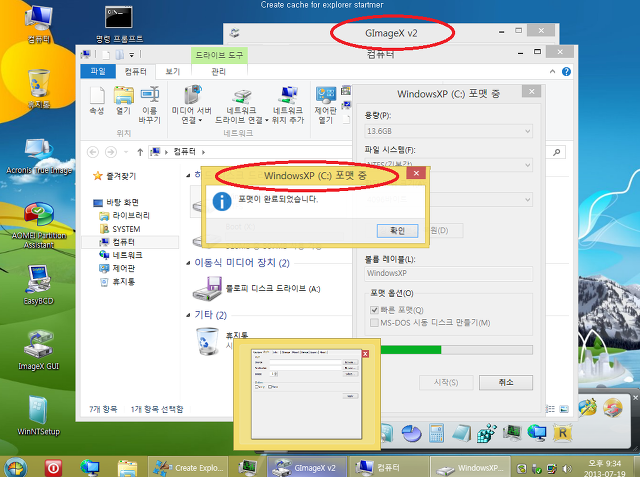The image size is (640, 477).
Task: Click the 열기 ribbon icon
Action: [123, 101]
